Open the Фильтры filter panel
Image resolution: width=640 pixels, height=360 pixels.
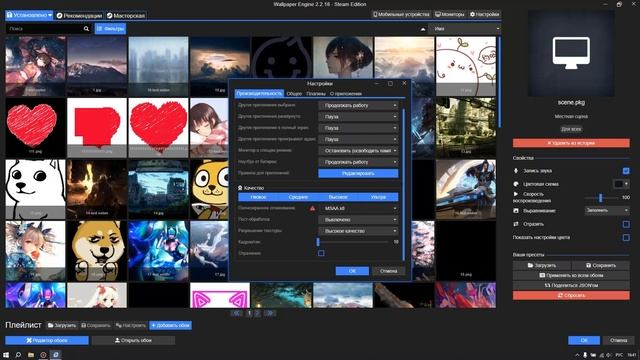click(x=110, y=29)
